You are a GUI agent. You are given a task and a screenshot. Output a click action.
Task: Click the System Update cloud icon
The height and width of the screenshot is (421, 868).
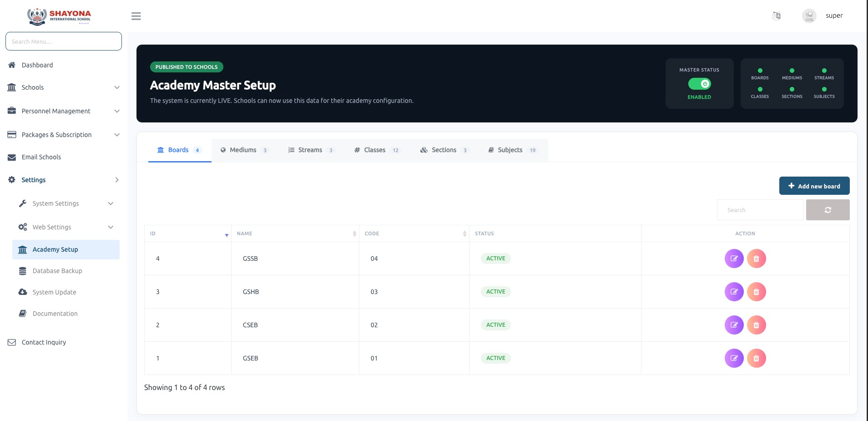pyautogui.click(x=23, y=292)
